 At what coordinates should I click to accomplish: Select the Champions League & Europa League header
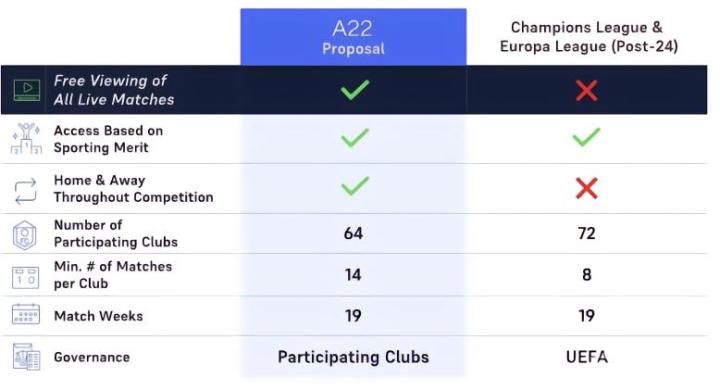tap(589, 37)
